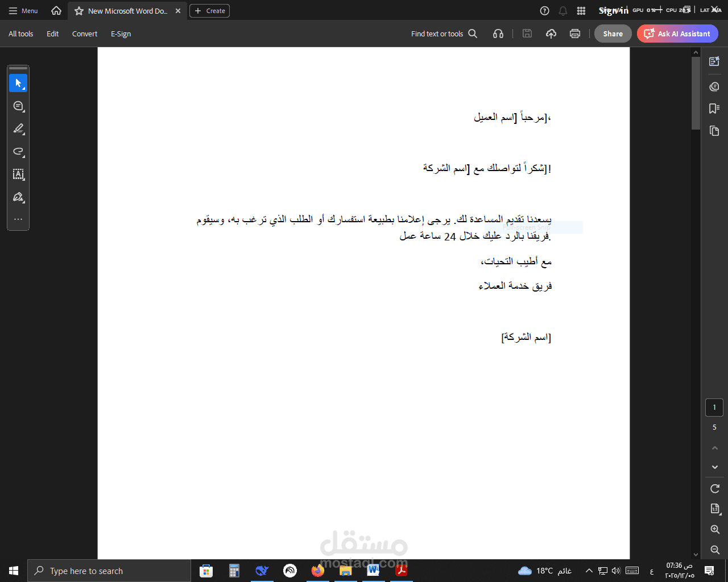
Task: Click the Share button
Action: click(613, 34)
